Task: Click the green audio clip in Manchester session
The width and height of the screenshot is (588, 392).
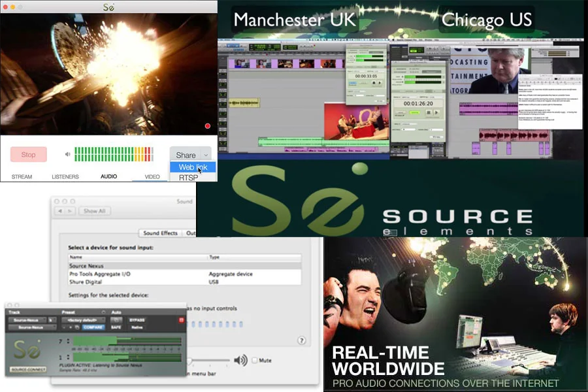Action: (323, 142)
